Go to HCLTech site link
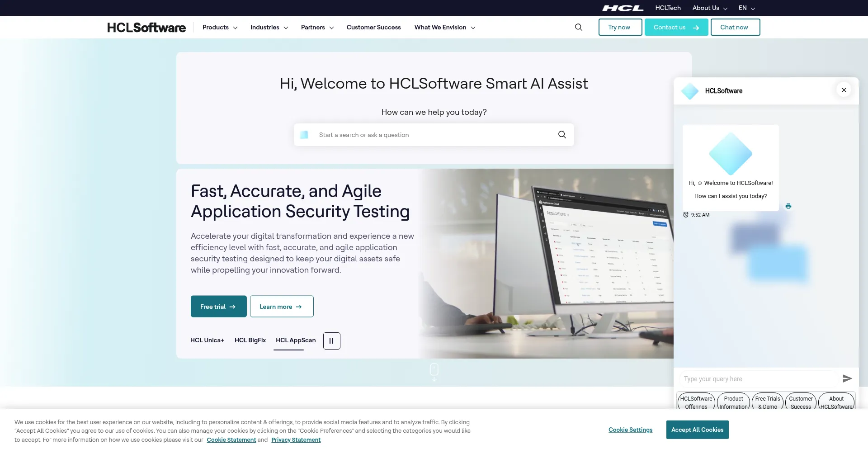Viewport: 868px width, 449px height. 668,8
